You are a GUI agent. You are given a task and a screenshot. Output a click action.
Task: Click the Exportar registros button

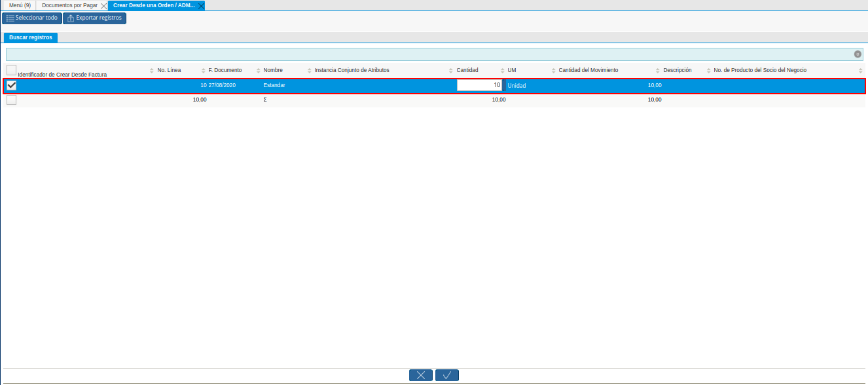pos(94,18)
